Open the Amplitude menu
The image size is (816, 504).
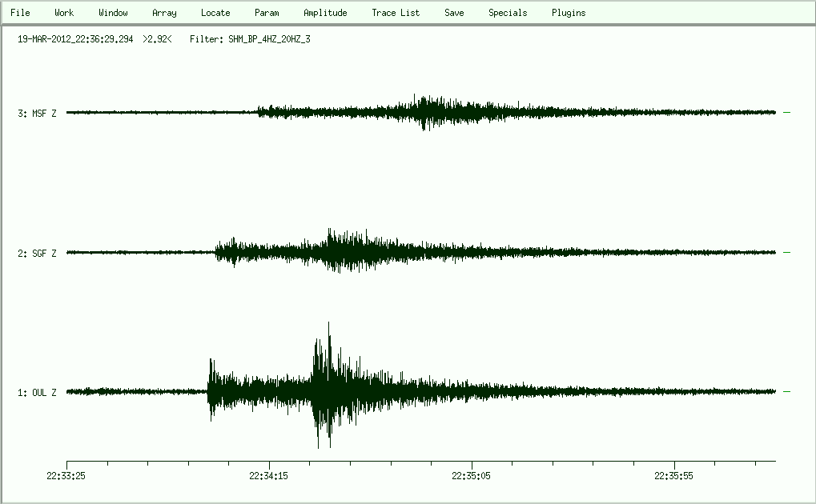[x=325, y=13]
